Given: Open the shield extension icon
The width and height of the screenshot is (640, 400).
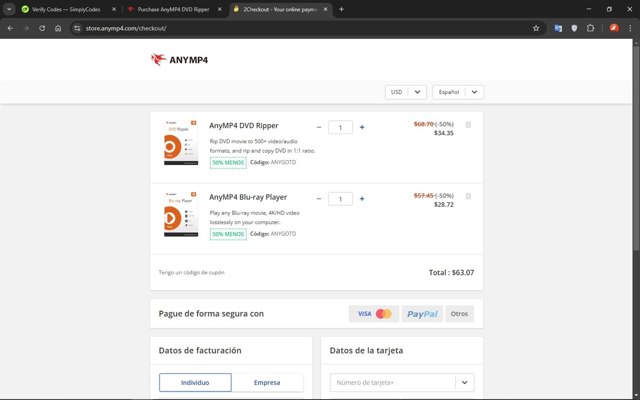Looking at the screenshot, I should point(574,28).
